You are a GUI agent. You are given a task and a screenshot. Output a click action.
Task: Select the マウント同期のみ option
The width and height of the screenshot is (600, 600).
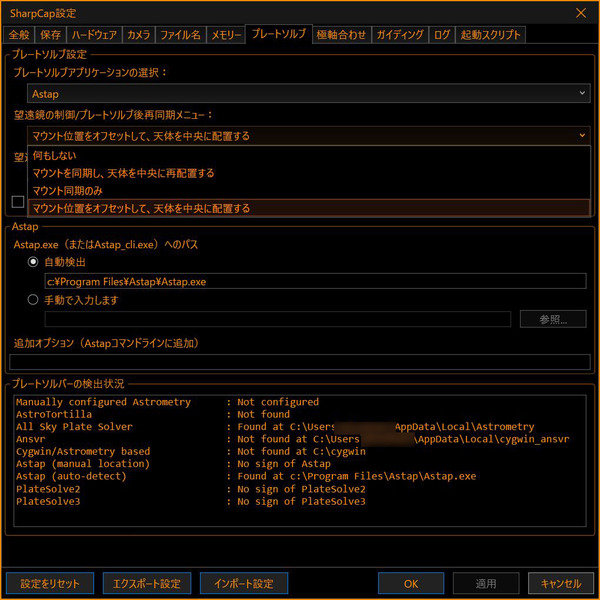[x=308, y=191]
